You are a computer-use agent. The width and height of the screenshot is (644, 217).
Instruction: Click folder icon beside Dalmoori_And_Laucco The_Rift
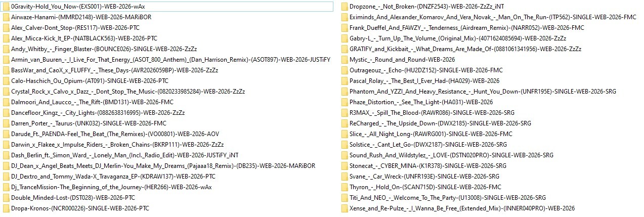click(6, 102)
